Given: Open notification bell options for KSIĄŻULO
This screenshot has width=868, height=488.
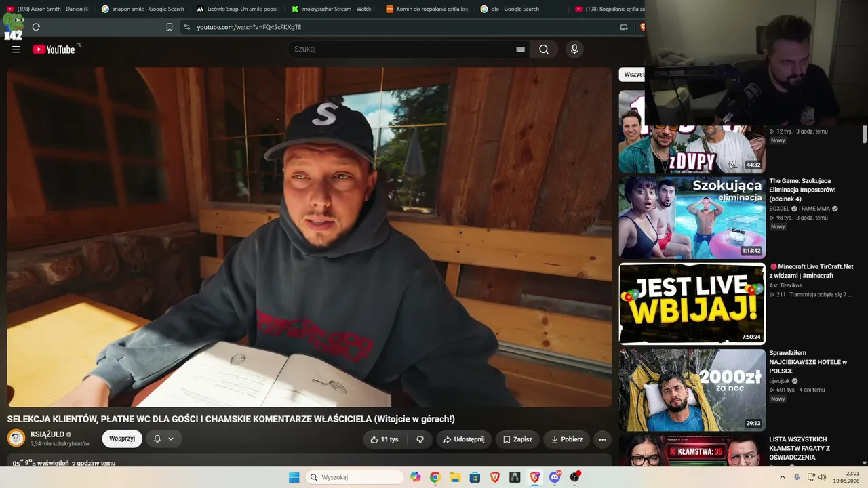Looking at the screenshot, I should pyautogui.click(x=163, y=439).
